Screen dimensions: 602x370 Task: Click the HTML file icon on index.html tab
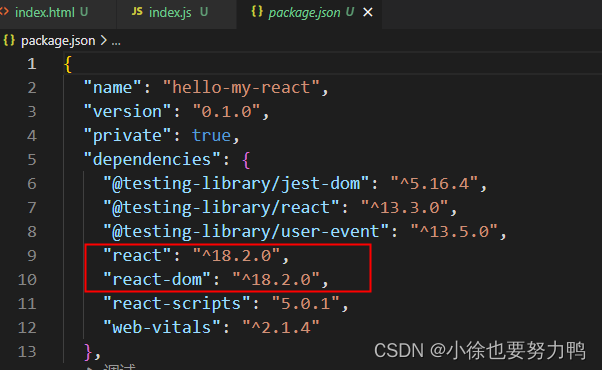pyautogui.click(x=4, y=12)
